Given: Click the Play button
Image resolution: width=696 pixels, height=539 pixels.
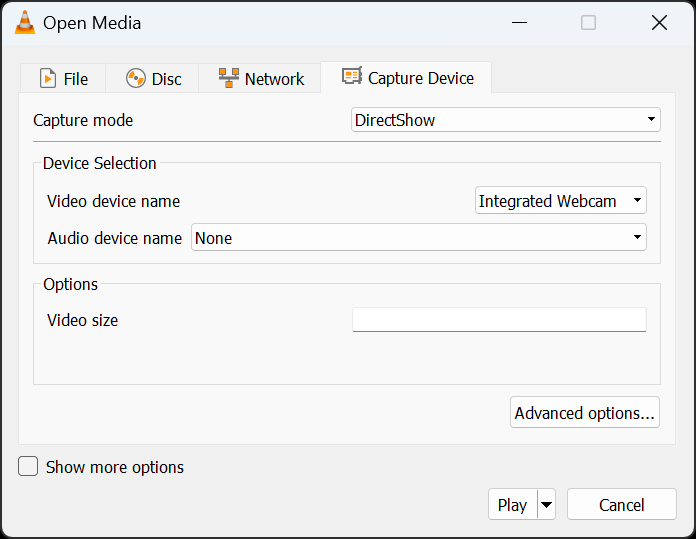Looking at the screenshot, I should [x=513, y=504].
